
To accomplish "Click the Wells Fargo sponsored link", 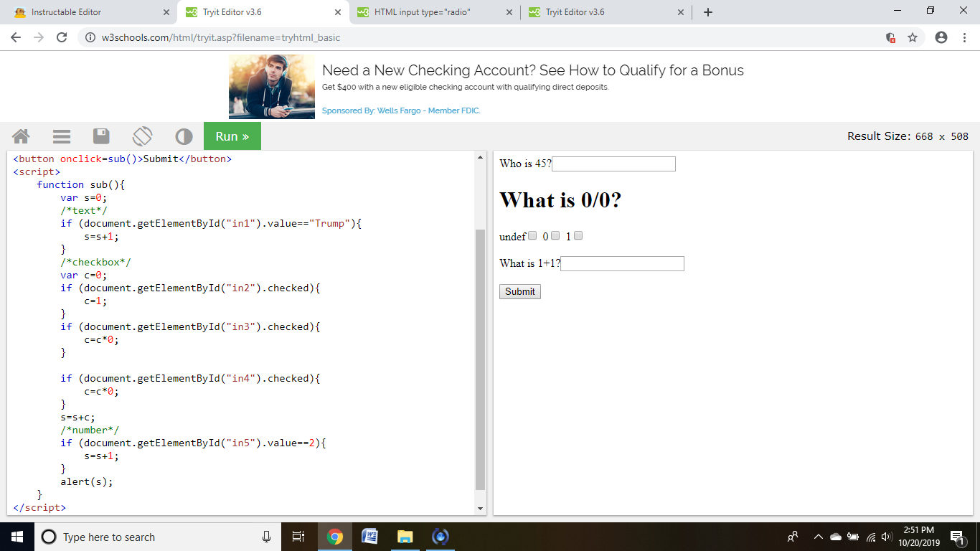I will (x=401, y=110).
